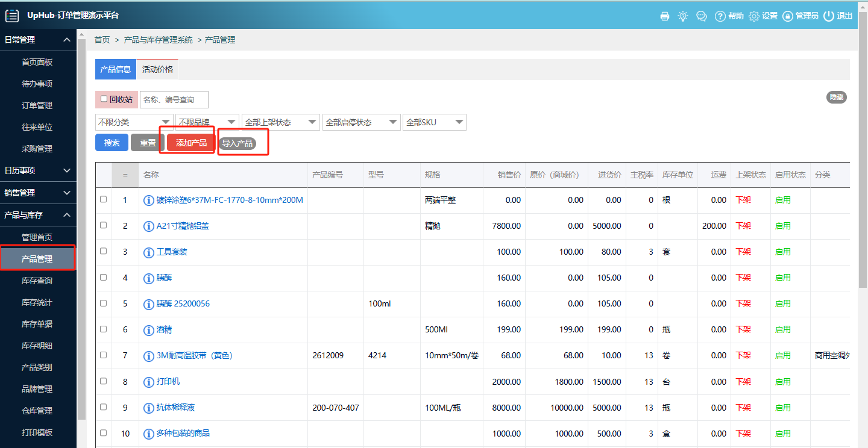Open the 全部上架状态 dropdown
This screenshot has height=448, width=868.
coord(280,122)
